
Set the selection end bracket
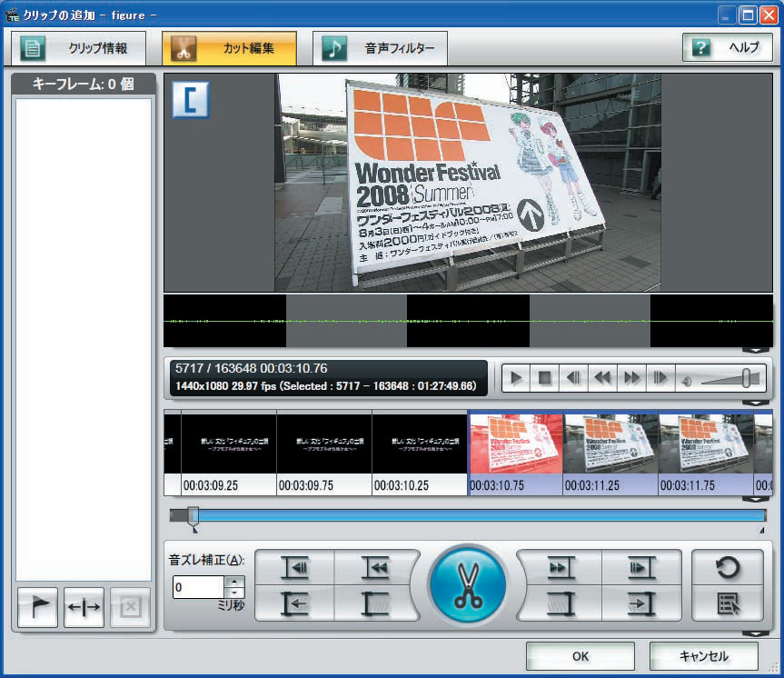(x=560, y=603)
